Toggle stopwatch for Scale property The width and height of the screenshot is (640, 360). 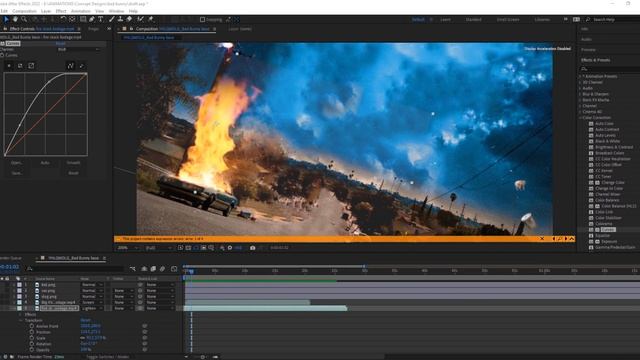(32, 338)
